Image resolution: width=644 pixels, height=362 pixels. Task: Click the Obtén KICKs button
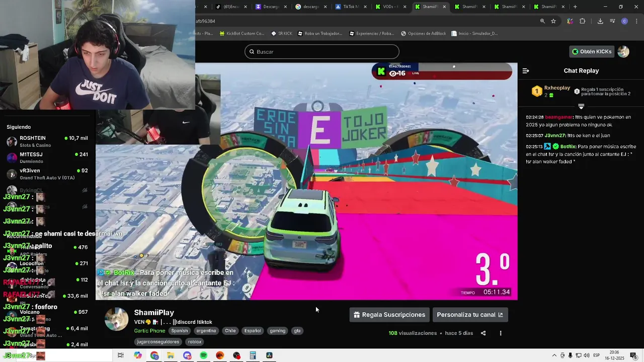(592, 51)
